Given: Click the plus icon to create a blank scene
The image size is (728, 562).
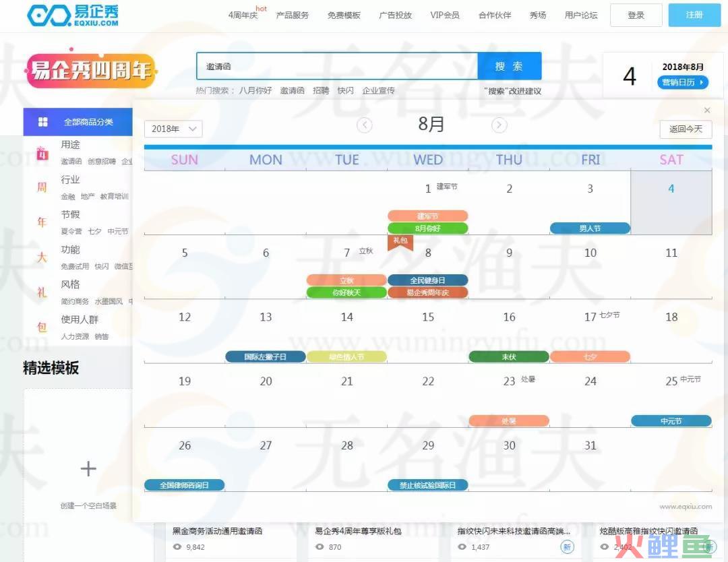Looking at the screenshot, I should pyautogui.click(x=88, y=469).
